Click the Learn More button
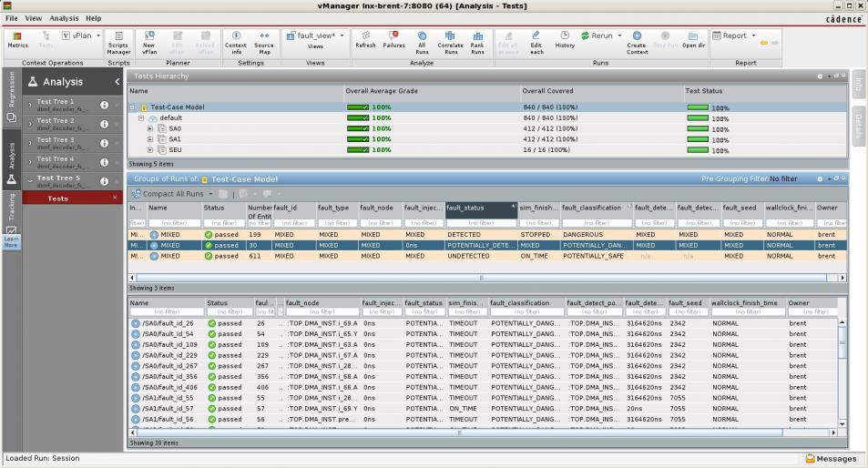Viewport: 868px width, 468px height. tap(12, 242)
